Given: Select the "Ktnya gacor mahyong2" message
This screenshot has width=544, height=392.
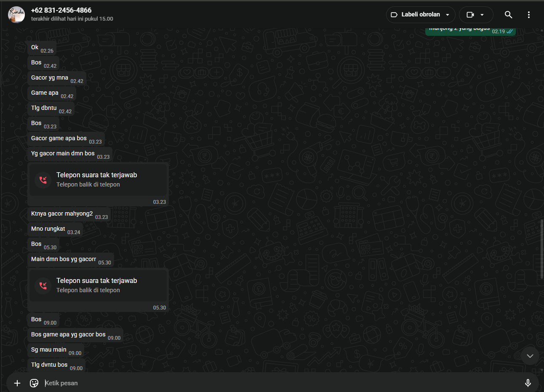Looking at the screenshot, I should [69, 214].
